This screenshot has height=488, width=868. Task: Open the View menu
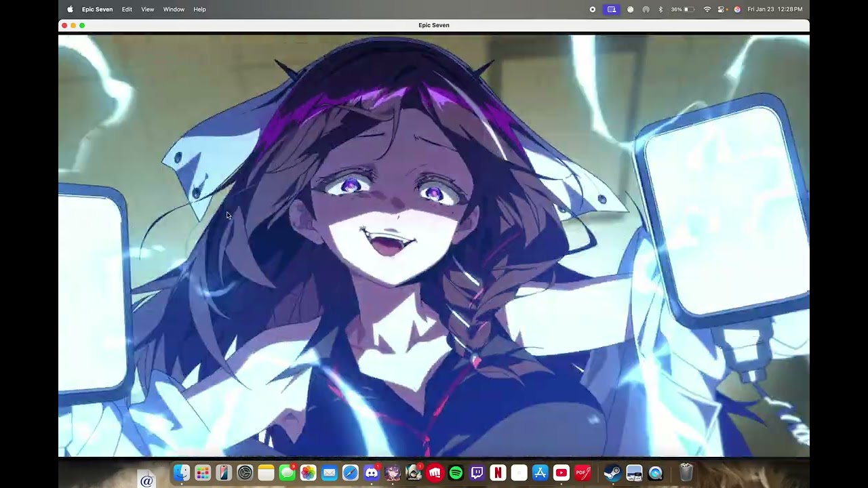point(147,9)
